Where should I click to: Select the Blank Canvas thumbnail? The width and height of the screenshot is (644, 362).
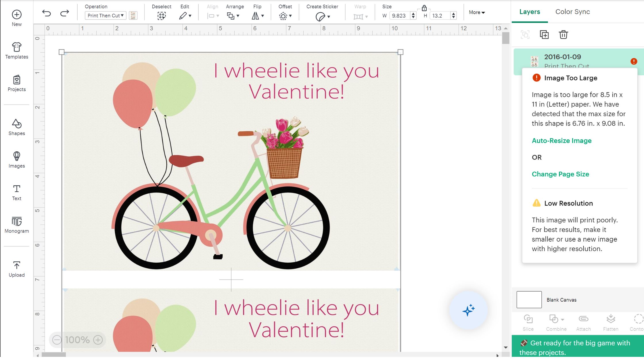pyautogui.click(x=529, y=299)
